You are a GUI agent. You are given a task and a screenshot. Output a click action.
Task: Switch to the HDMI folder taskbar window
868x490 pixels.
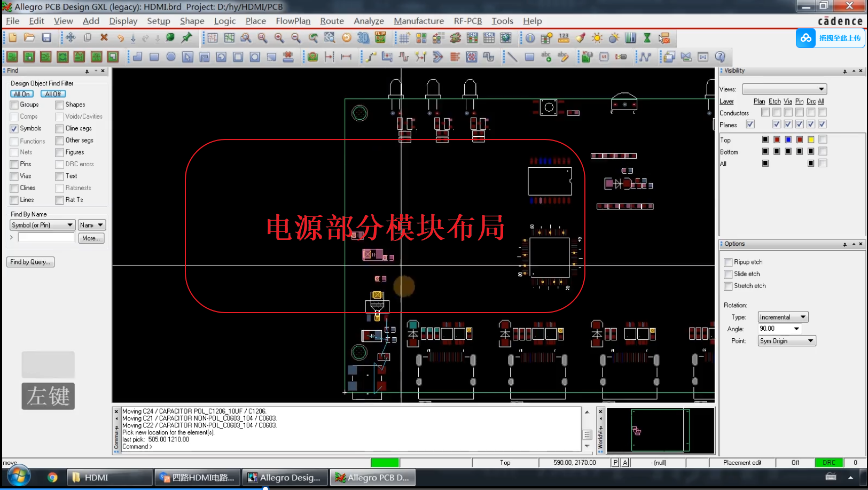pos(110,477)
